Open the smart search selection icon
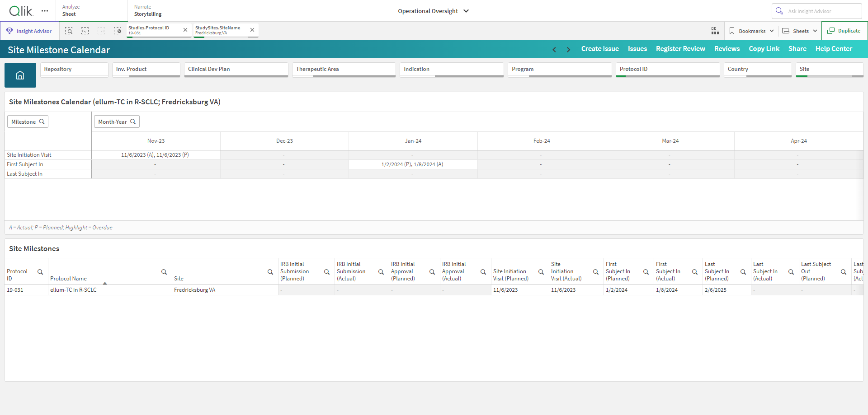 pos(69,31)
